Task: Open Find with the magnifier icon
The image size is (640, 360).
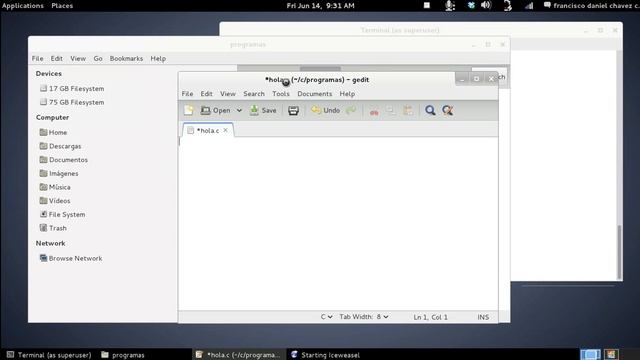Action: [430, 110]
